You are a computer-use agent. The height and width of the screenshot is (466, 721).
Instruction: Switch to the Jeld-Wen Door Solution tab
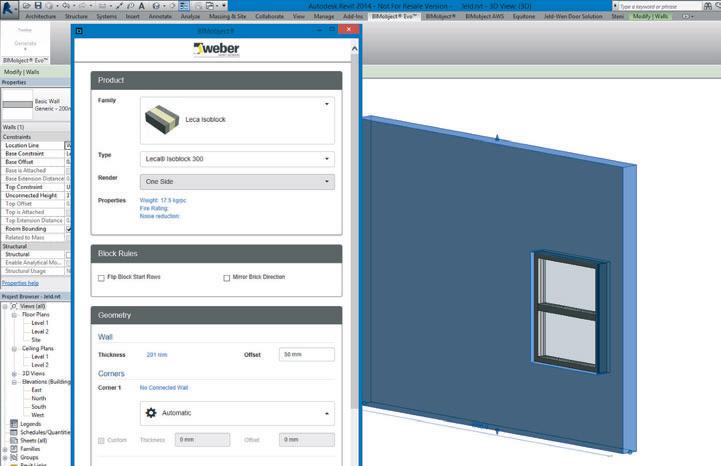[573, 16]
